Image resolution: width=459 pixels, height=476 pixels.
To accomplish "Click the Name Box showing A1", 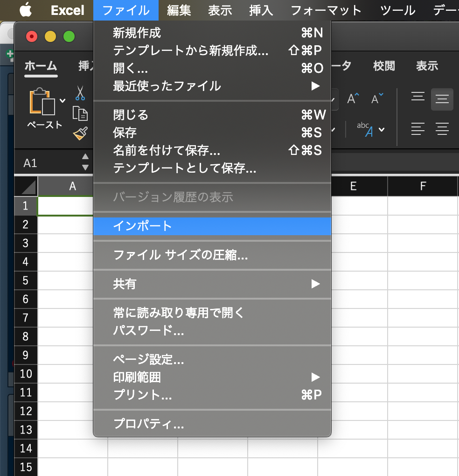I will coord(47,161).
